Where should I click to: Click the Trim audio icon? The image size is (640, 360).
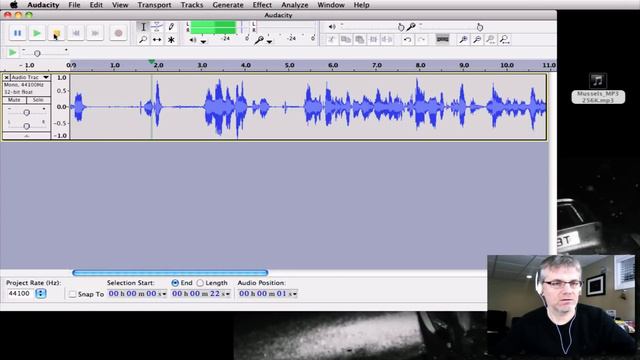click(x=373, y=39)
